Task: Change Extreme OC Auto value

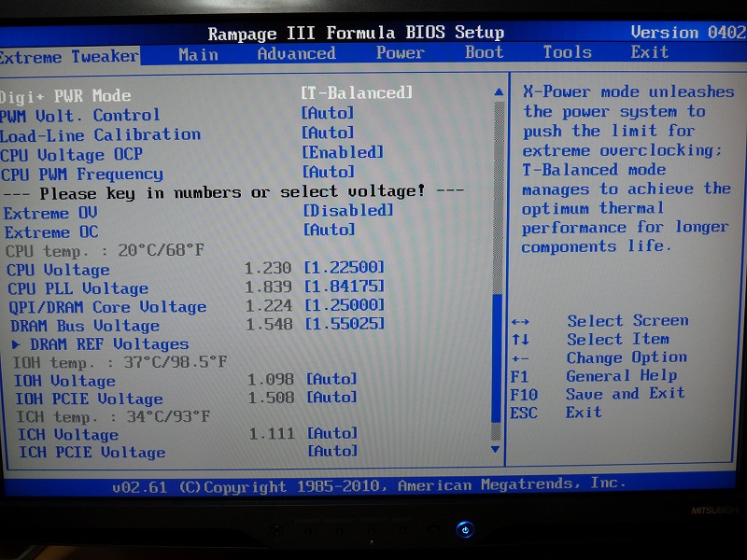Action: coord(330,230)
